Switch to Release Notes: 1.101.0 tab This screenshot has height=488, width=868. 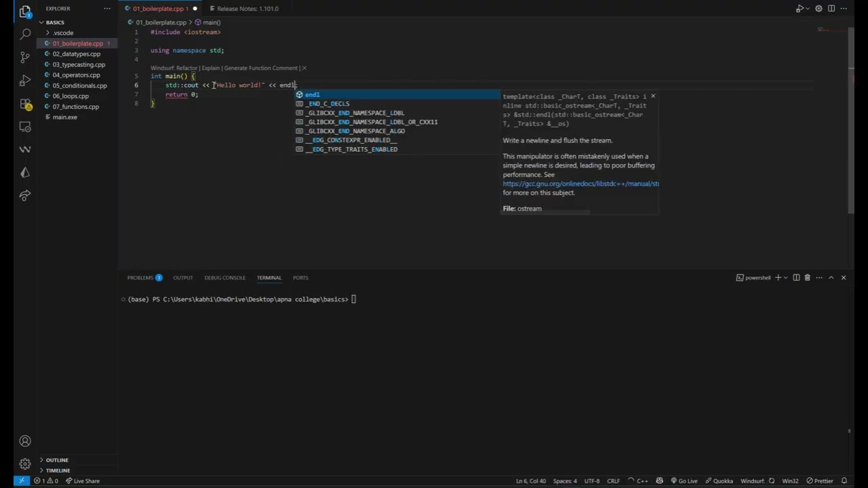pos(248,9)
